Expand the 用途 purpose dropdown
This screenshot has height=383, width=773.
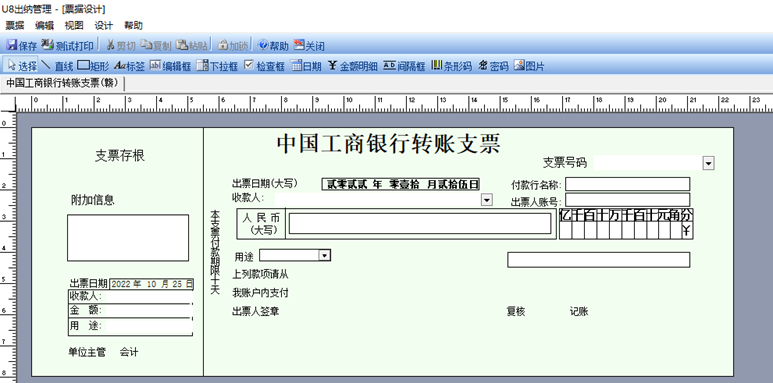(324, 255)
